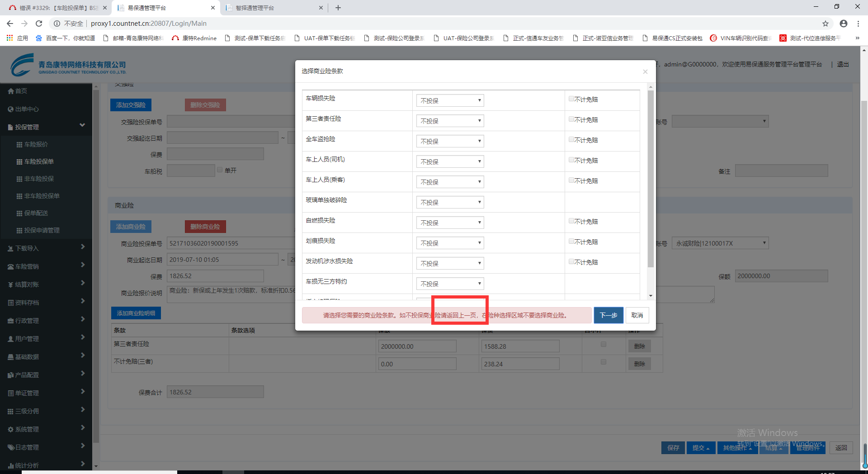Image resolution: width=868 pixels, height=474 pixels.
Task: Go back with the browser back arrow
Action: 10,24
